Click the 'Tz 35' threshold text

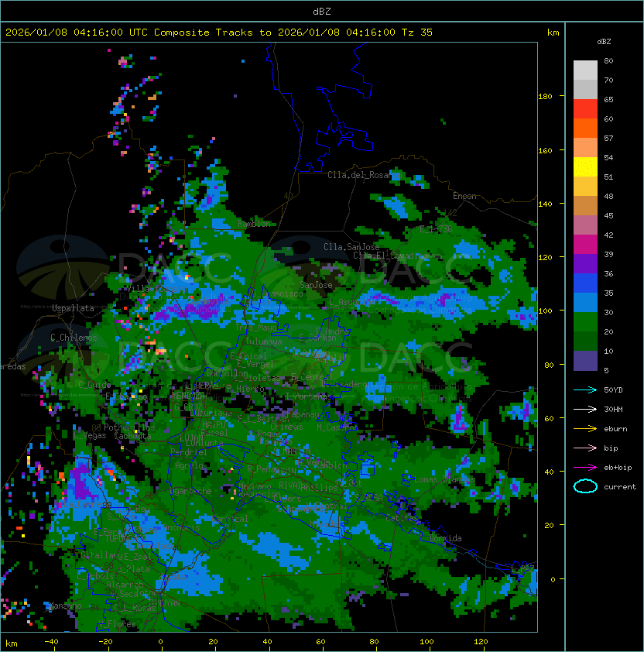pyautogui.click(x=417, y=33)
